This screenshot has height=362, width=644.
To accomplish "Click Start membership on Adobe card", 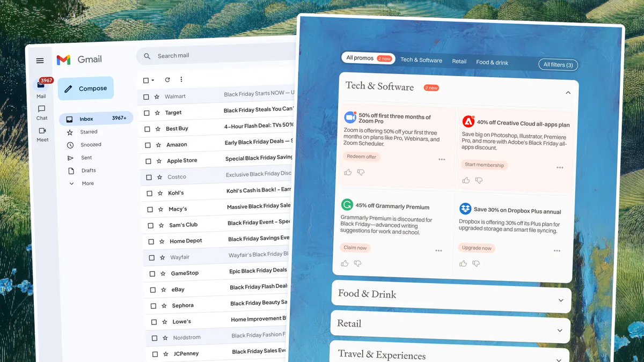I will 484,165.
